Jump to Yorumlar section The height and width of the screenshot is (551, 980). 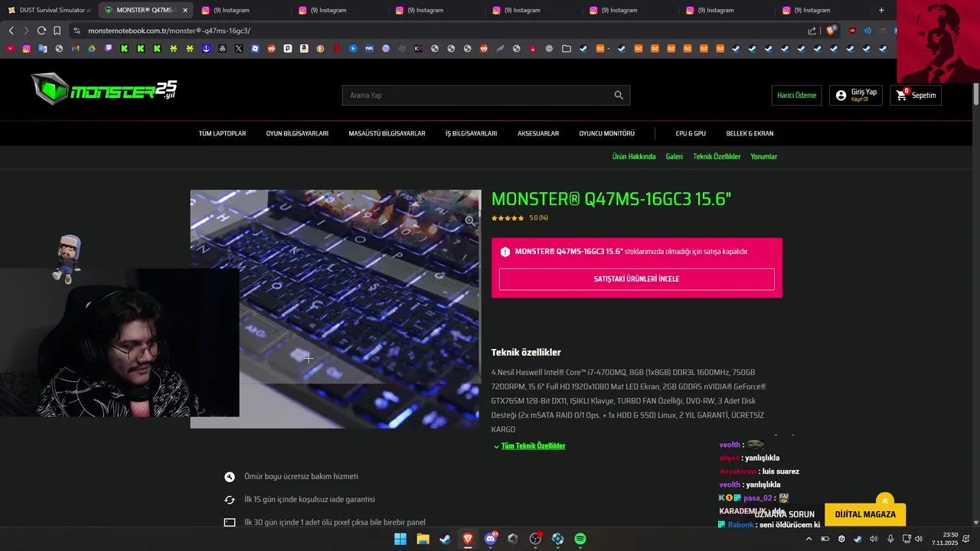point(763,156)
